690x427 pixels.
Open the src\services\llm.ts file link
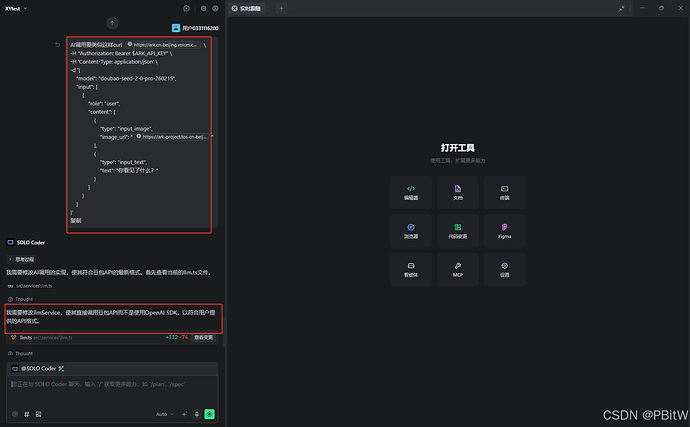(35, 285)
